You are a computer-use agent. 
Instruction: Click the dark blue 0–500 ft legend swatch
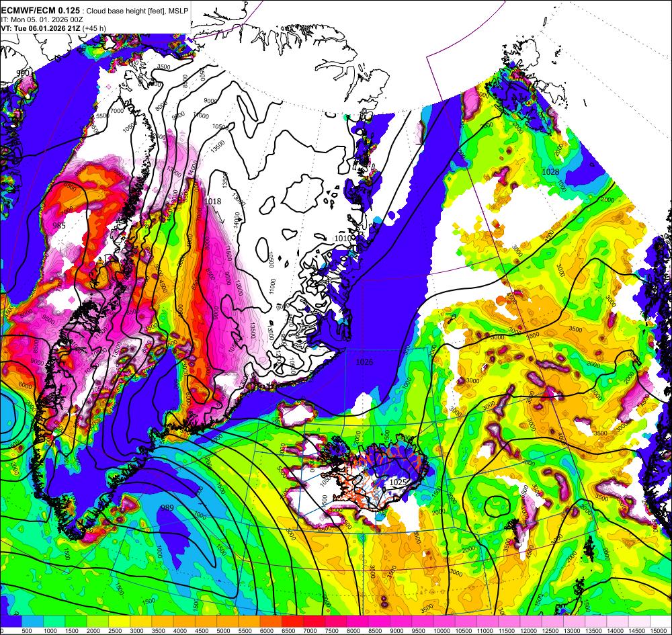point(11,621)
